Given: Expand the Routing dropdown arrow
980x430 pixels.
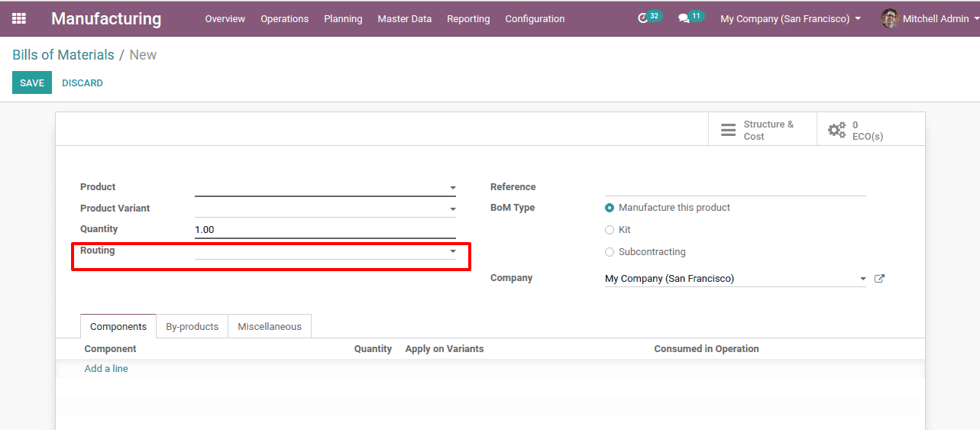Looking at the screenshot, I should pos(452,251).
